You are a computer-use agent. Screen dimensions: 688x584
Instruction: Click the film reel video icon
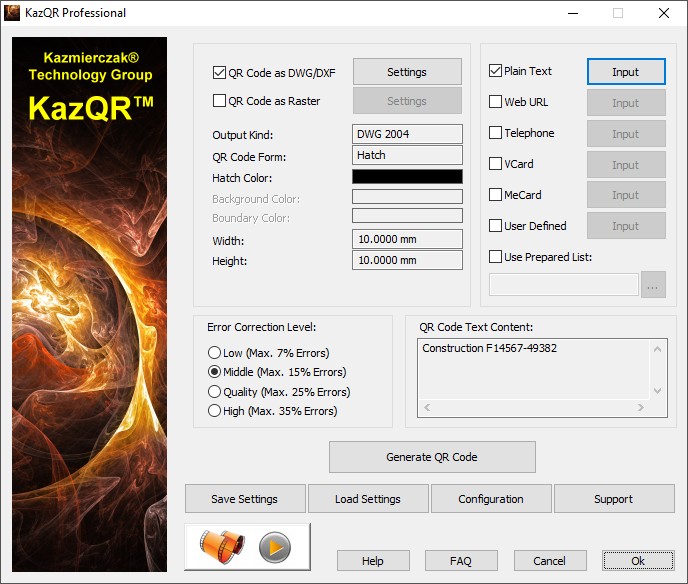pos(222,546)
